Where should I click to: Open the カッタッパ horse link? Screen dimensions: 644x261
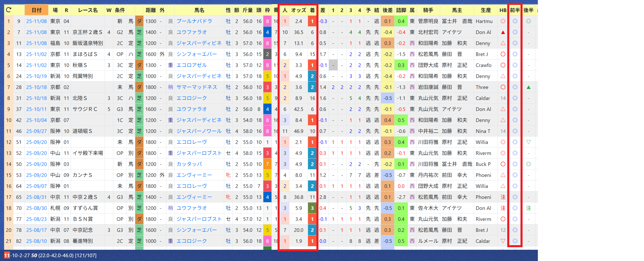[x=189, y=164]
